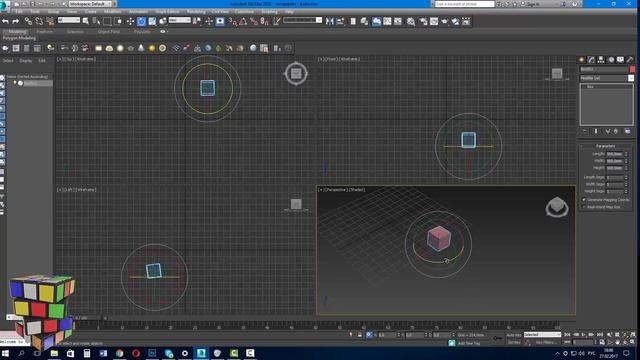Viewport: 640px width, 360px height.
Task: Open the Reference Coordinate System dropdown
Action: pyautogui.click(x=180, y=20)
